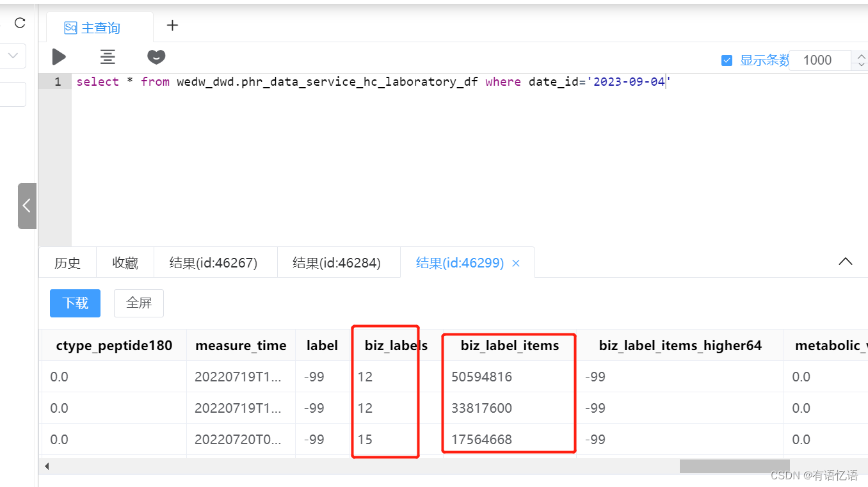Open the 结果(id:46284) tab
This screenshot has height=487, width=868.
[337, 263]
